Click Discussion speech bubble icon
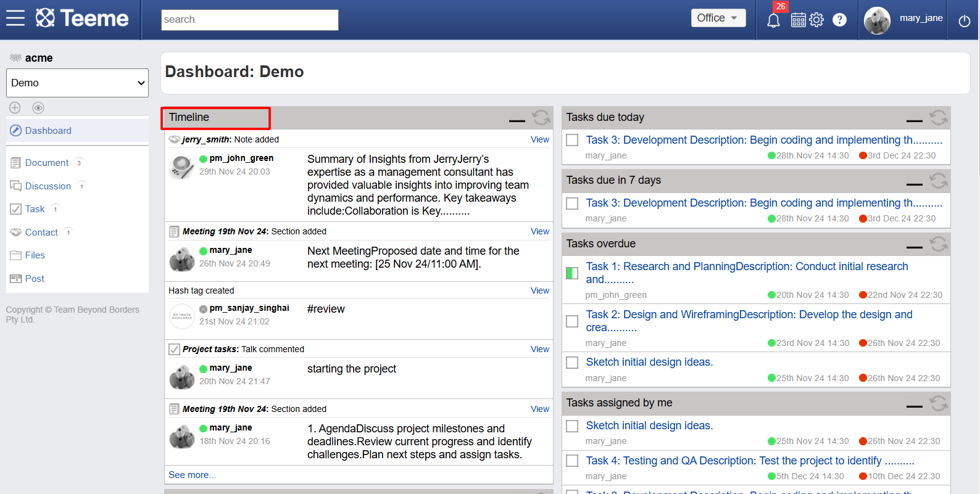This screenshot has height=494, width=980. (x=16, y=186)
